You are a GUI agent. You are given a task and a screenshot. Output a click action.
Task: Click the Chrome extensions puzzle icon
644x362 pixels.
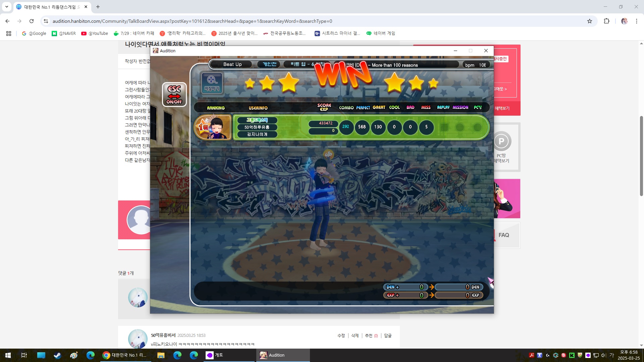(606, 21)
